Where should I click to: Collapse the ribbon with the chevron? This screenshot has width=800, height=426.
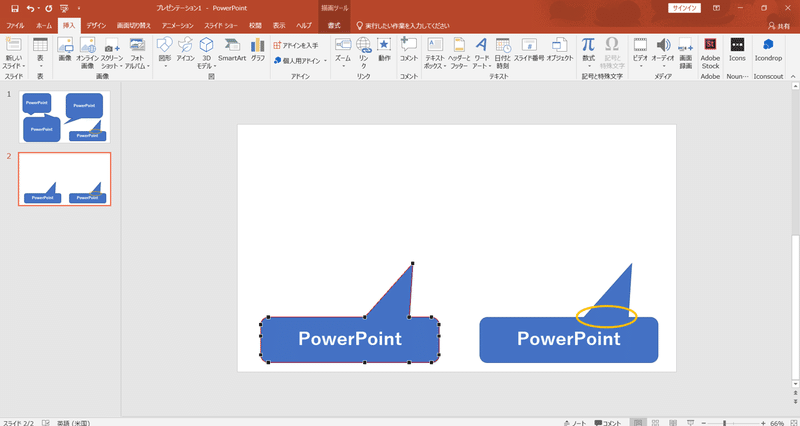(793, 76)
